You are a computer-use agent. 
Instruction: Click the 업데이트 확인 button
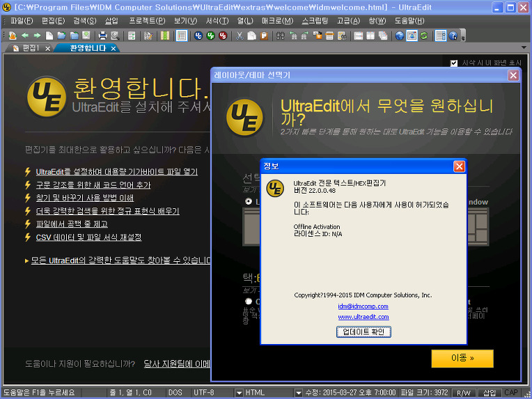tap(363, 332)
